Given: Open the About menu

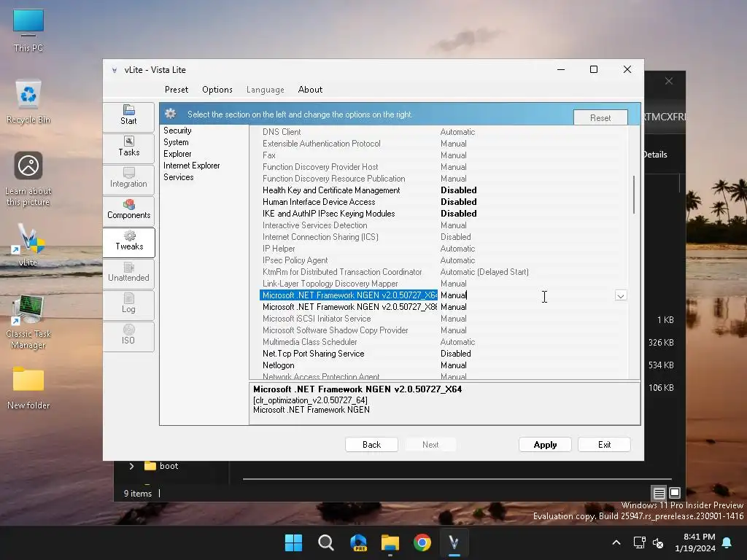Looking at the screenshot, I should click(x=310, y=90).
